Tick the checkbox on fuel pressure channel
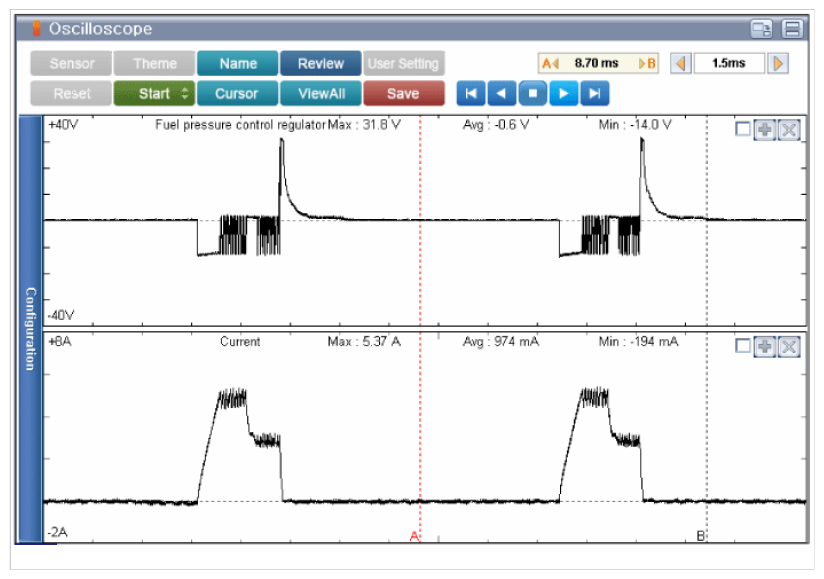 (742, 130)
